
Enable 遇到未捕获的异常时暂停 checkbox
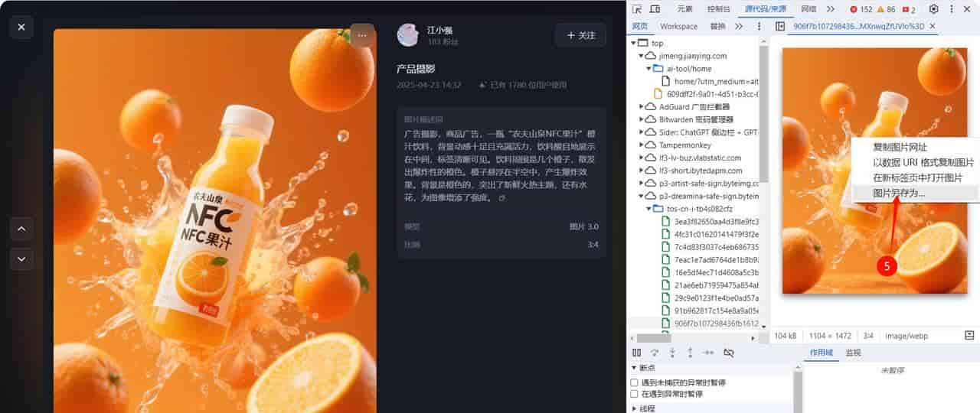tap(634, 382)
